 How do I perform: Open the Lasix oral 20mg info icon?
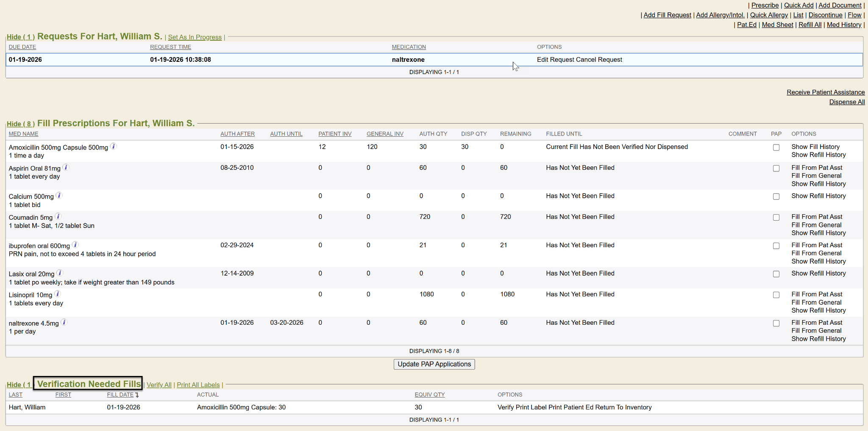pos(60,273)
